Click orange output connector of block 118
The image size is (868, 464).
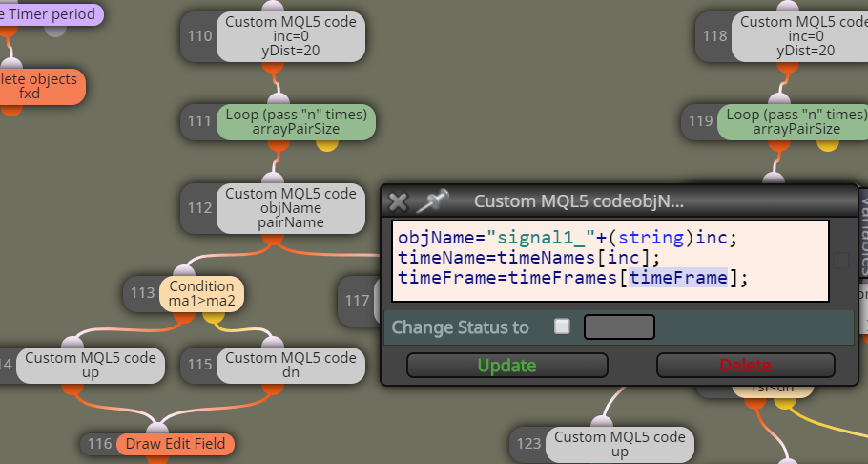pos(787,67)
